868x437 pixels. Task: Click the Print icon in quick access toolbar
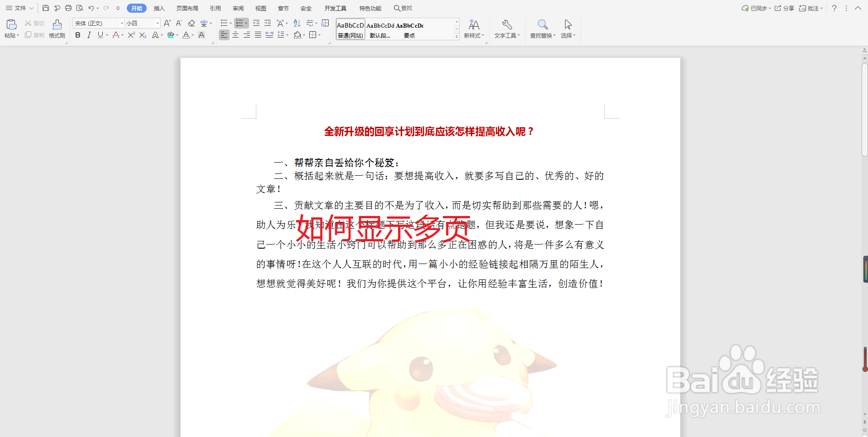click(68, 8)
